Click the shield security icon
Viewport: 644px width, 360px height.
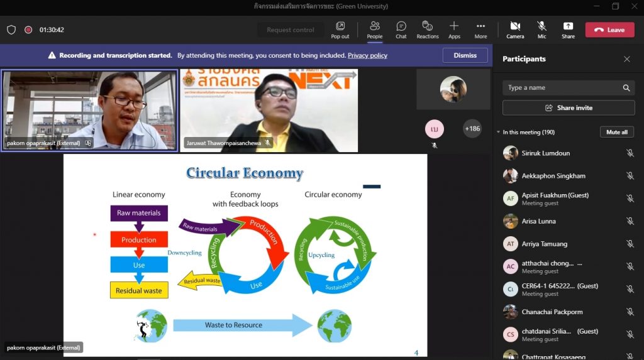tap(11, 30)
